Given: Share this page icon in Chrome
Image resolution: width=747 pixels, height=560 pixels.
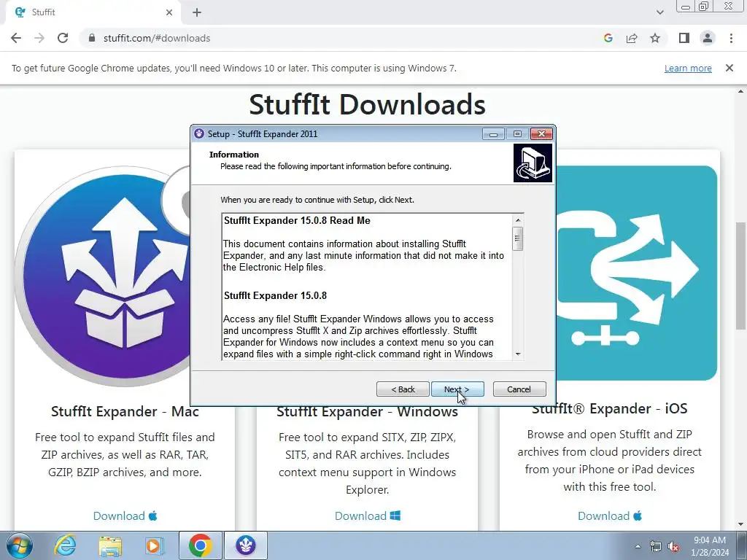Looking at the screenshot, I should (x=632, y=38).
